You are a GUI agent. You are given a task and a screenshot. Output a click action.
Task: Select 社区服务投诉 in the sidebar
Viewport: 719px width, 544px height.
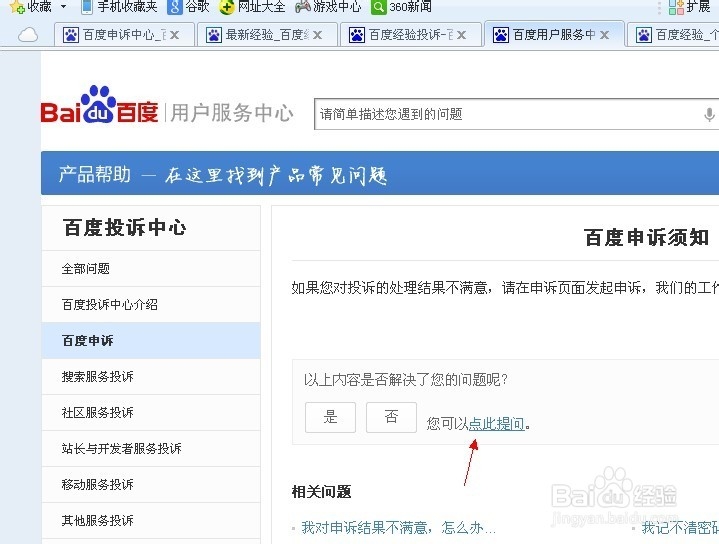click(x=151, y=412)
